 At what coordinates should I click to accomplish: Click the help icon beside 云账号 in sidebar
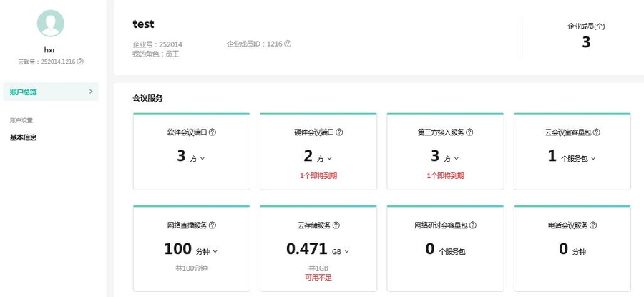80,62
